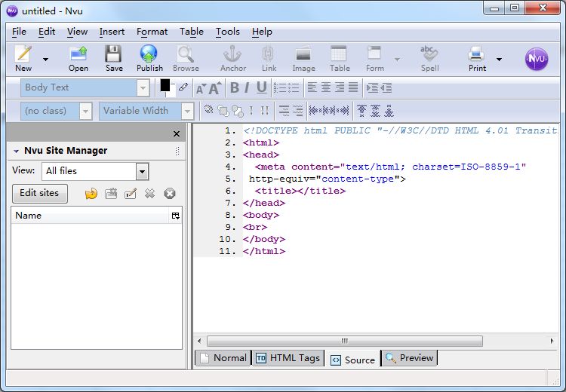
Task: Indent text with the indent icon
Action: [372, 87]
